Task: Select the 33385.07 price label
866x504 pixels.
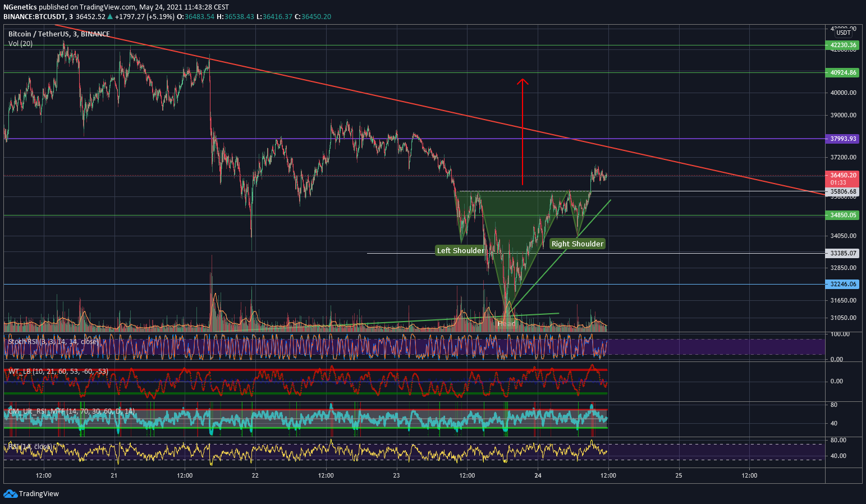Action: click(x=843, y=253)
